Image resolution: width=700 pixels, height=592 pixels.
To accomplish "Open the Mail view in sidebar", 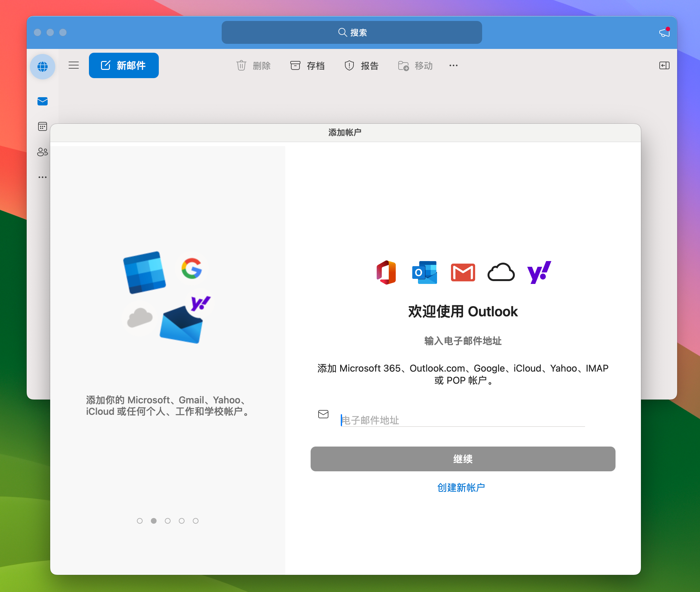I will tap(42, 101).
